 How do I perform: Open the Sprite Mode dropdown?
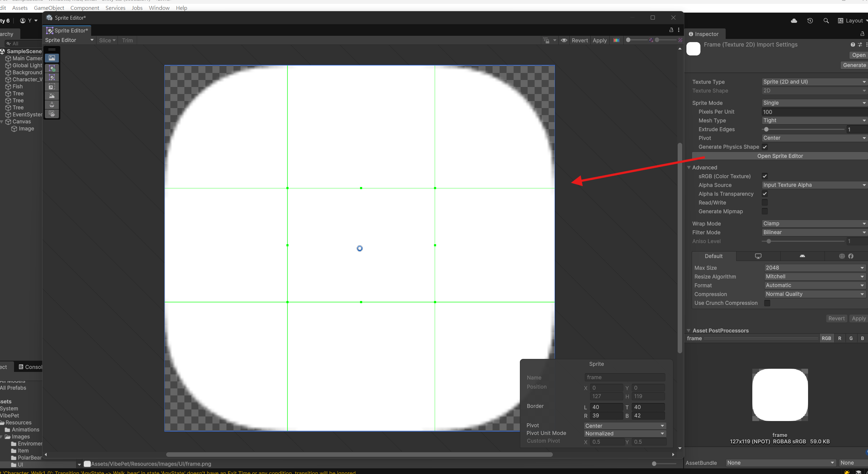(x=814, y=103)
